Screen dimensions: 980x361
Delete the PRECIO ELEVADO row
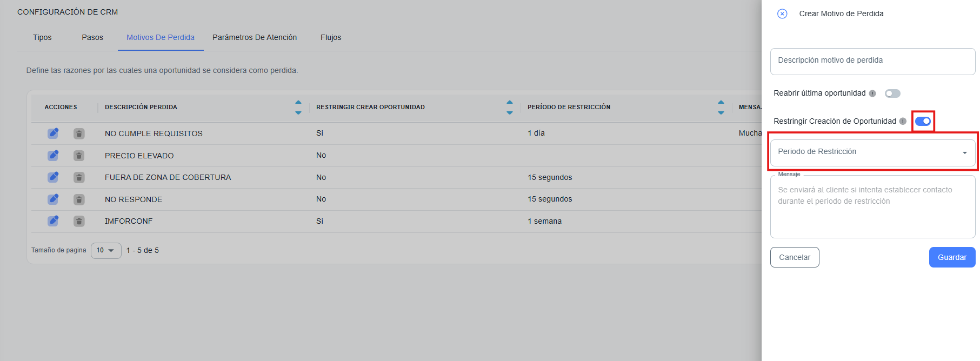pos(79,156)
